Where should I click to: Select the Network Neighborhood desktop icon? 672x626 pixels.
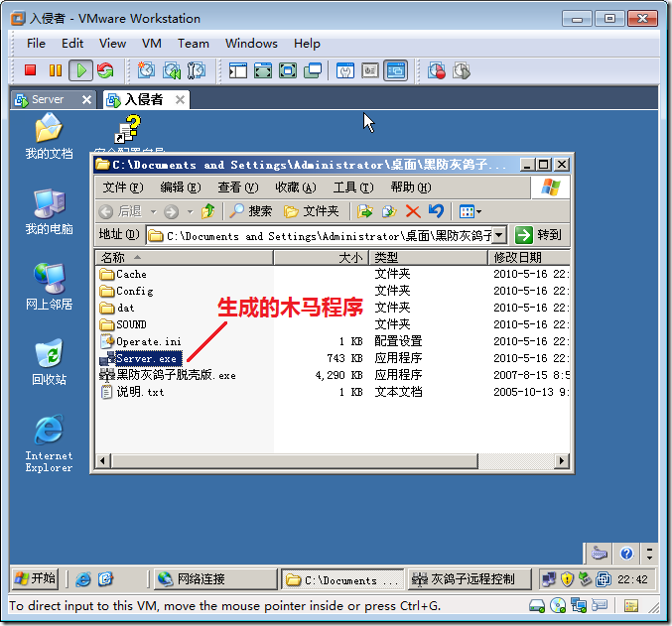(49, 287)
